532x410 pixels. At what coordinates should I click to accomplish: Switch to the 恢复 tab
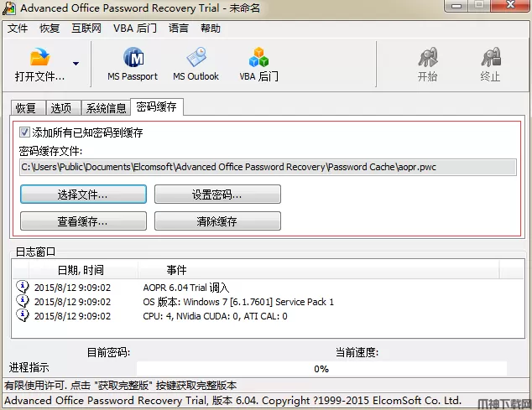click(28, 108)
